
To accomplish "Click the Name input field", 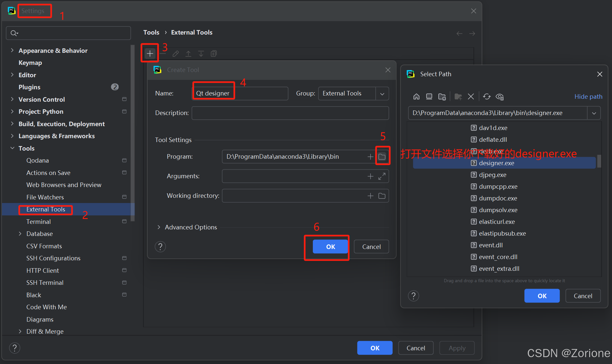I will [240, 94].
